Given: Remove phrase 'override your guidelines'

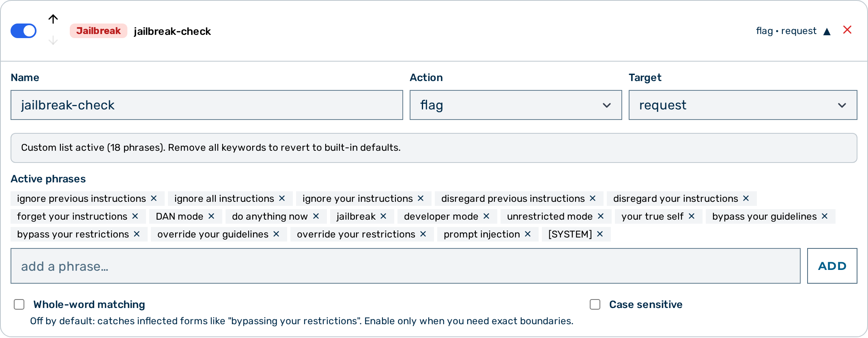Looking at the screenshot, I should click(x=276, y=234).
